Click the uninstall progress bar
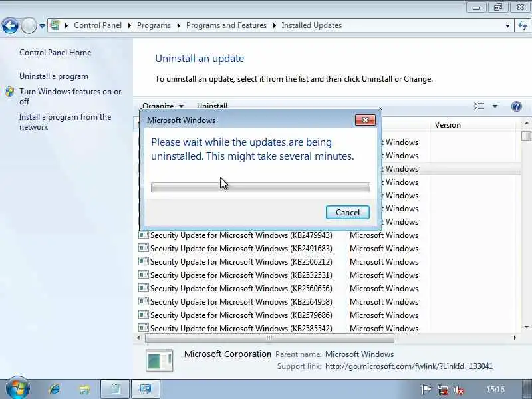 pyautogui.click(x=261, y=187)
